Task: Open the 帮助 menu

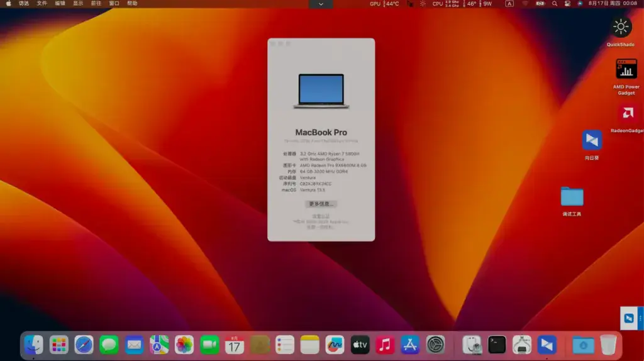Action: [132, 3]
